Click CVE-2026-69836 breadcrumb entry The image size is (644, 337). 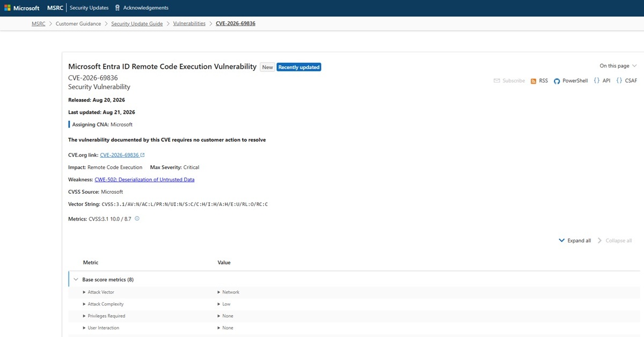pos(236,24)
